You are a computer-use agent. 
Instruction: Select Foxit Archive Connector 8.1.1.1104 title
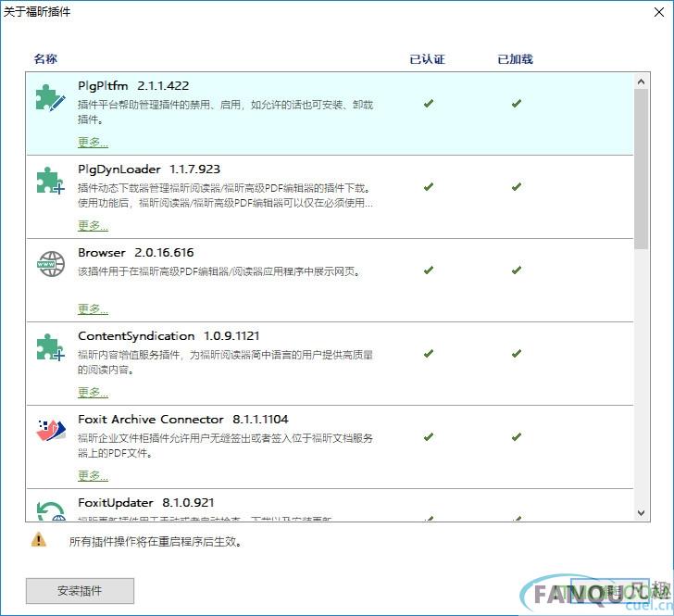[183, 420]
